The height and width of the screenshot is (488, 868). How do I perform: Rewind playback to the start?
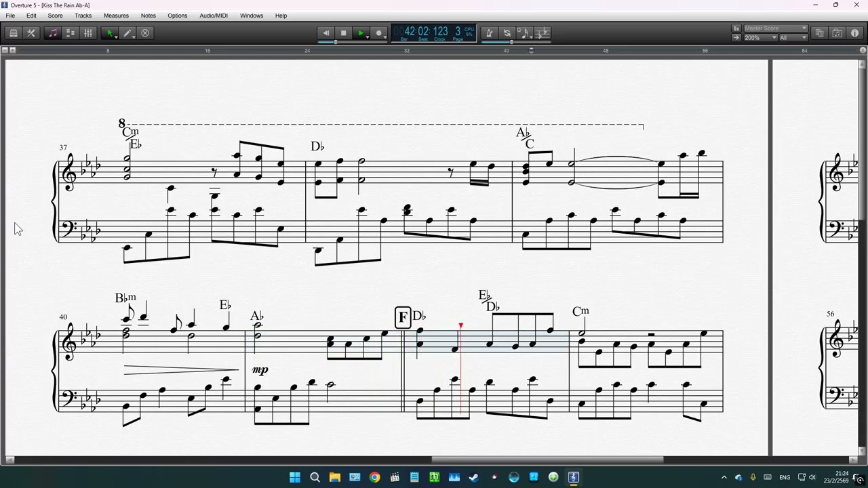pyautogui.click(x=326, y=33)
